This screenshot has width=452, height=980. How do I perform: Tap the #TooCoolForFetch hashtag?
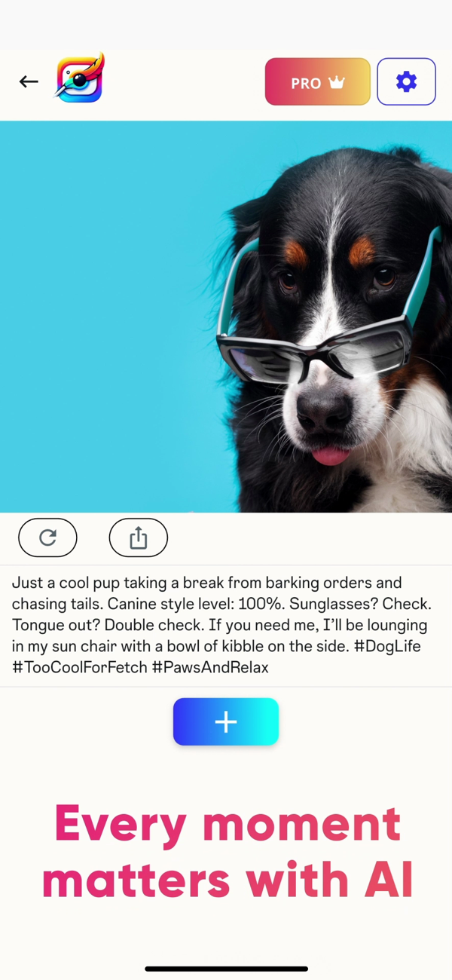coord(80,667)
